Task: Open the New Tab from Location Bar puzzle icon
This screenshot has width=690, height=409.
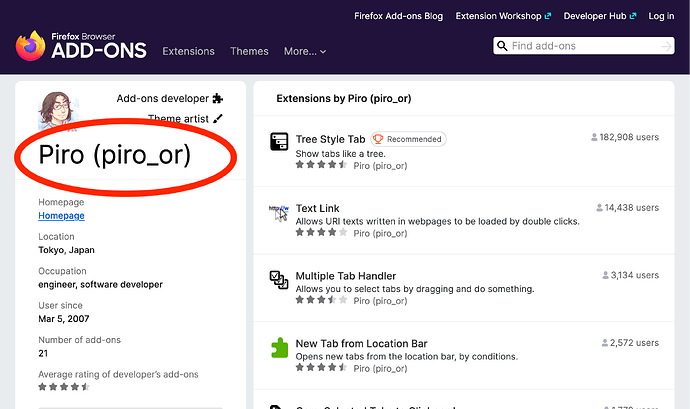Action: tap(279, 348)
